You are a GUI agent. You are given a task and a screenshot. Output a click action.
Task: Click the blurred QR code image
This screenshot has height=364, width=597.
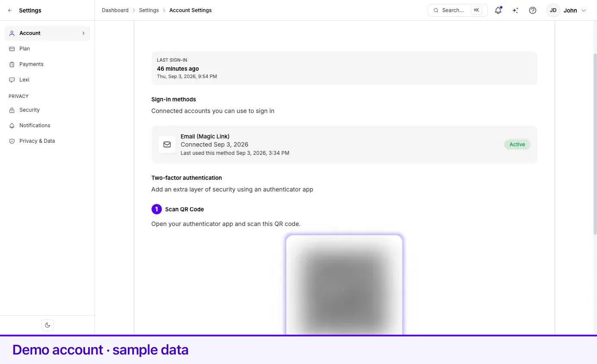click(x=344, y=286)
